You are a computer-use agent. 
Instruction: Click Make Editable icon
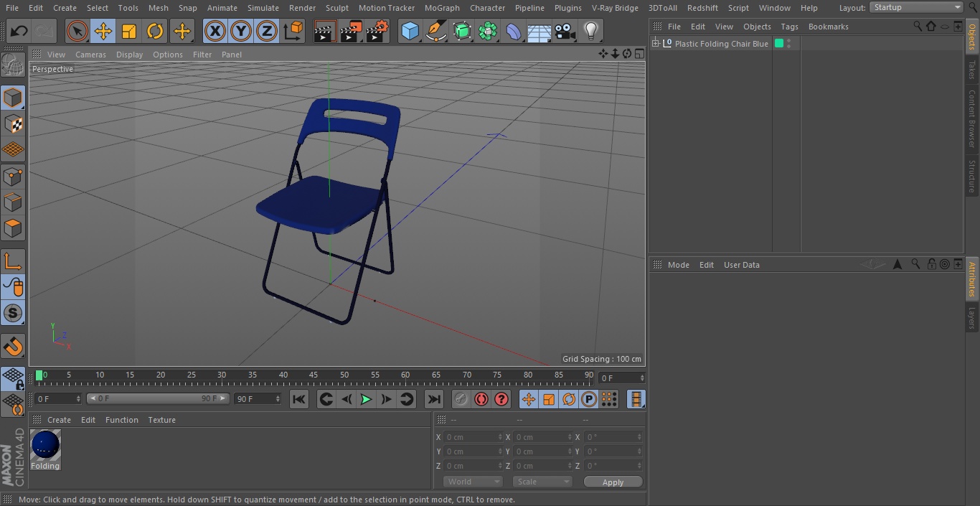[x=13, y=65]
